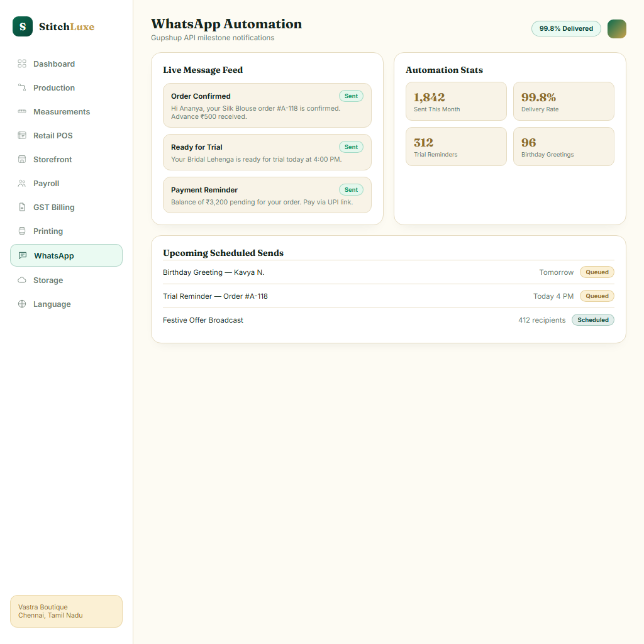Open Storage settings page
Image resolution: width=644 pixels, height=644 pixels.
[66, 280]
